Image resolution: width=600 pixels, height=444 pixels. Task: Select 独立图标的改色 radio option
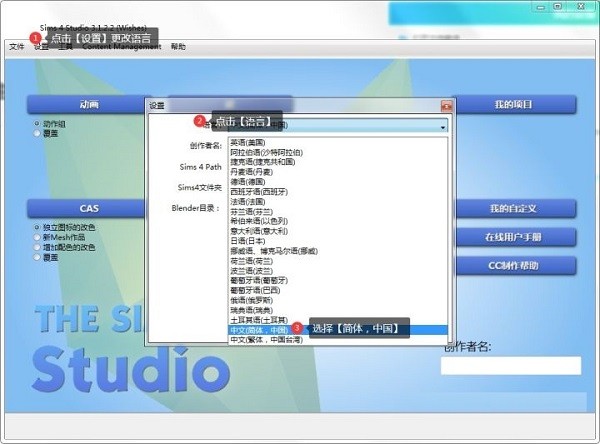(x=37, y=227)
